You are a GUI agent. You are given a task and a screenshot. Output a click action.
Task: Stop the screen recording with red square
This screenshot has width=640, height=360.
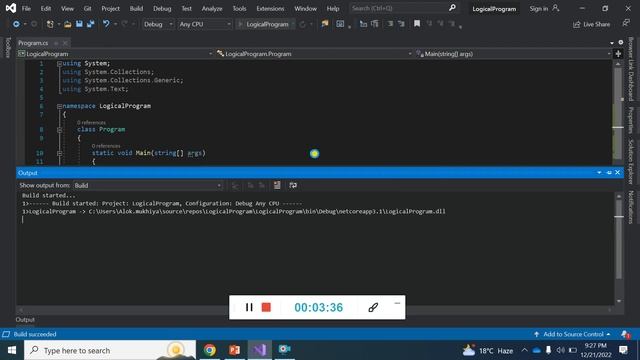click(x=266, y=307)
